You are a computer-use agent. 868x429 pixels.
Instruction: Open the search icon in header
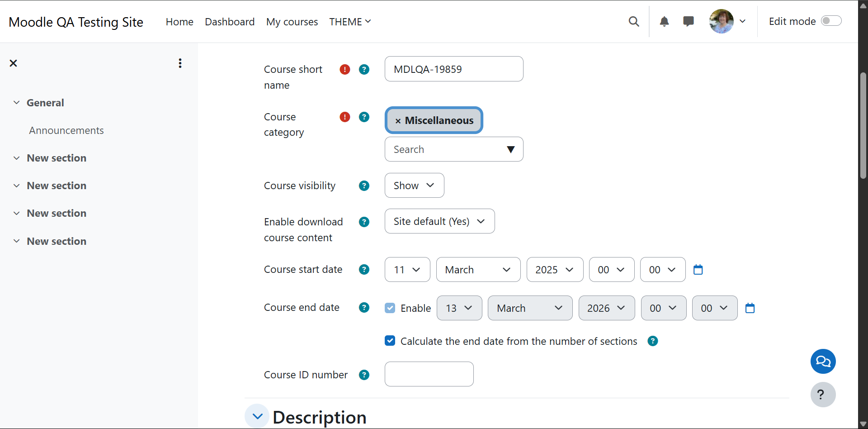tap(634, 21)
